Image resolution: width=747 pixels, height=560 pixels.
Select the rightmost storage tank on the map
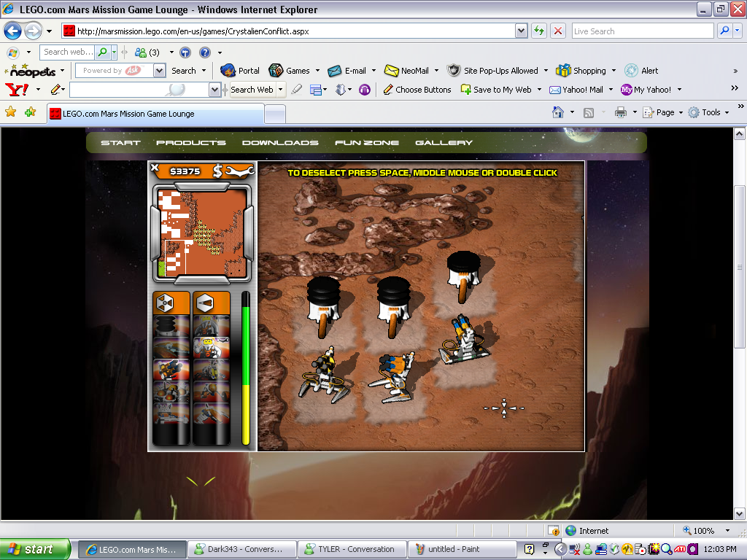pyautogui.click(x=463, y=276)
